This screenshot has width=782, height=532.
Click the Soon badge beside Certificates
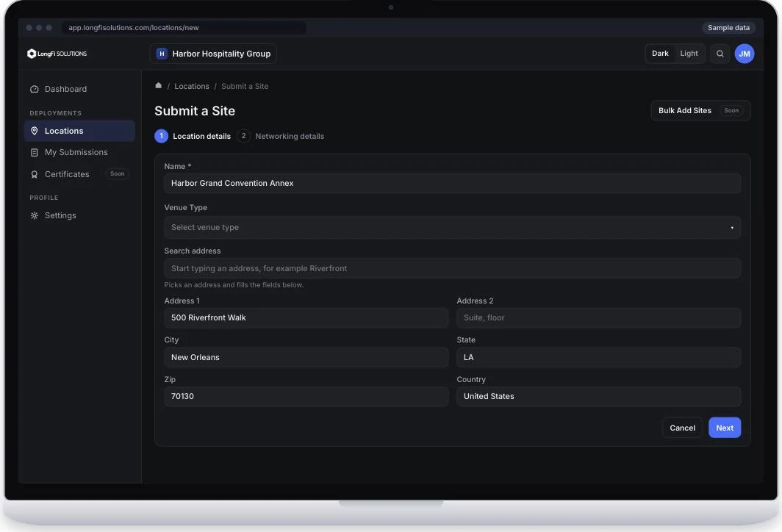click(x=117, y=173)
